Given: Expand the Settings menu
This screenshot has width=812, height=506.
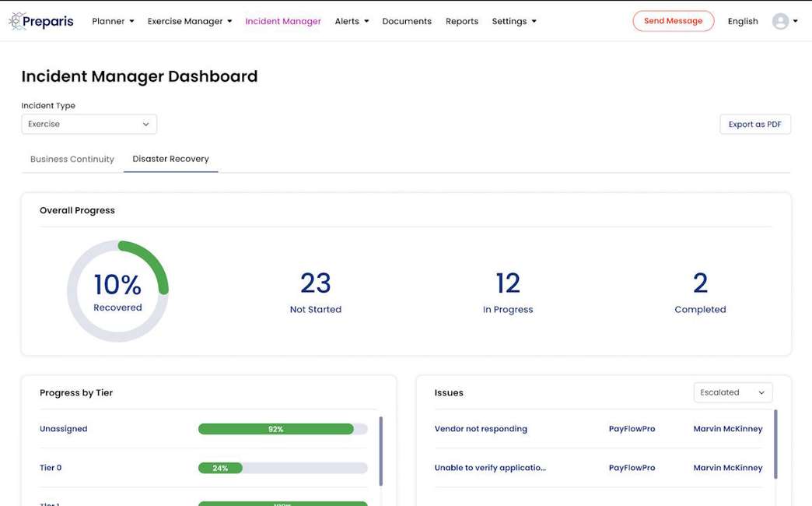Looking at the screenshot, I should tap(513, 21).
